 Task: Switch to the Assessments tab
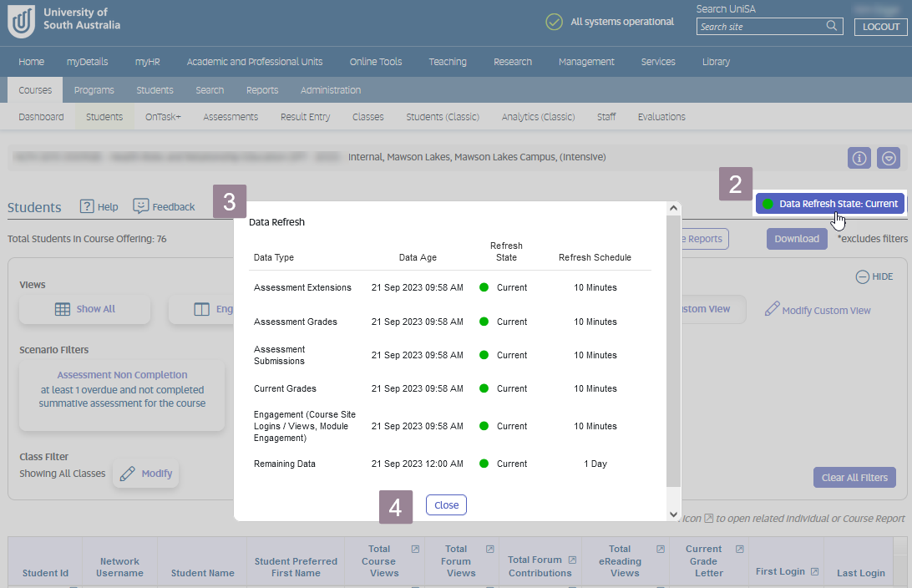click(230, 117)
